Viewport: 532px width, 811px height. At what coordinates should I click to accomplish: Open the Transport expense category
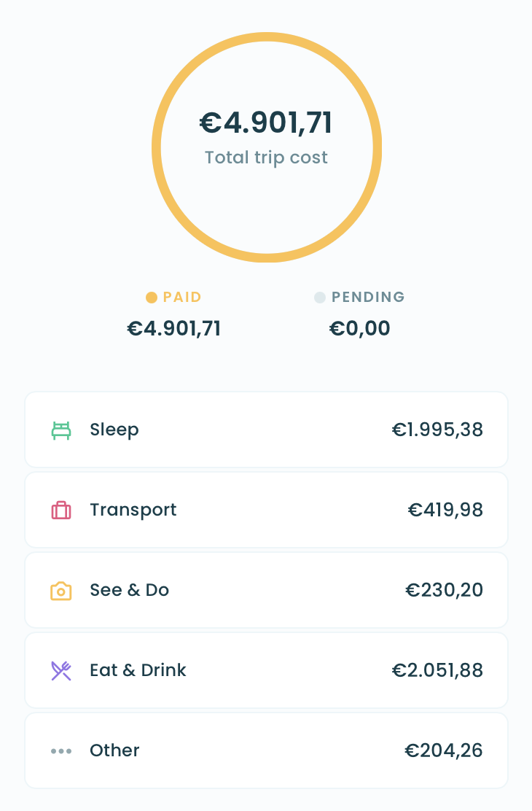click(266, 510)
